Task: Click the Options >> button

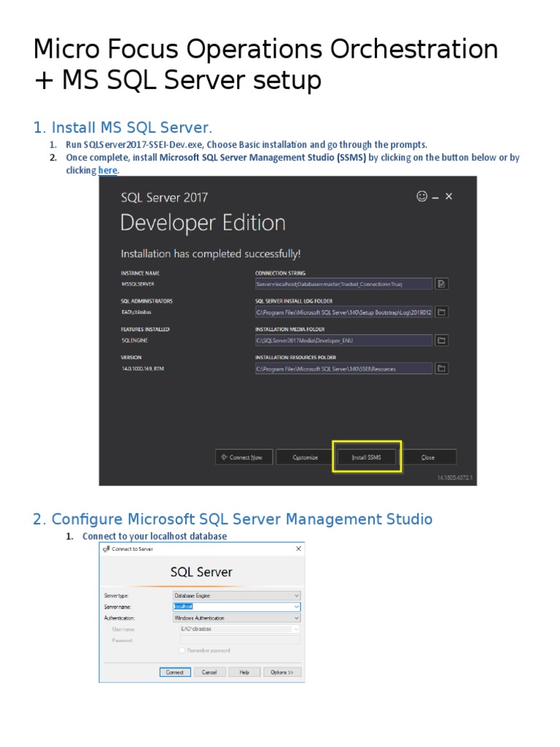Action: pos(281,673)
